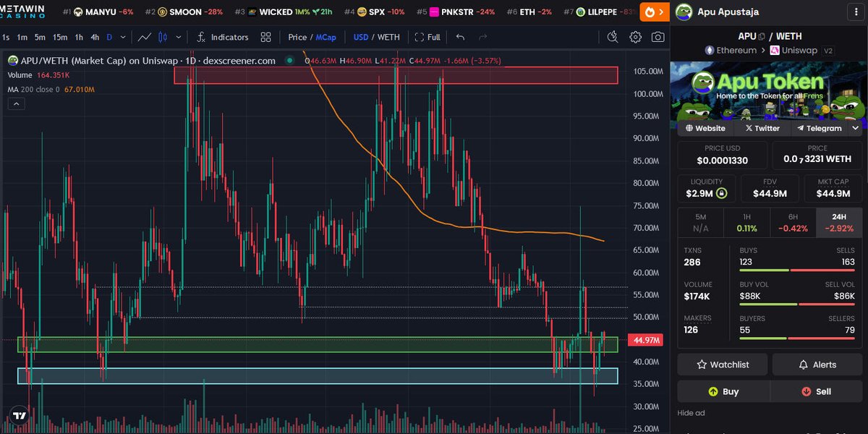Open three-dot menu beside Apu Apustaja
This screenshot has width=868, height=434.
(856, 12)
